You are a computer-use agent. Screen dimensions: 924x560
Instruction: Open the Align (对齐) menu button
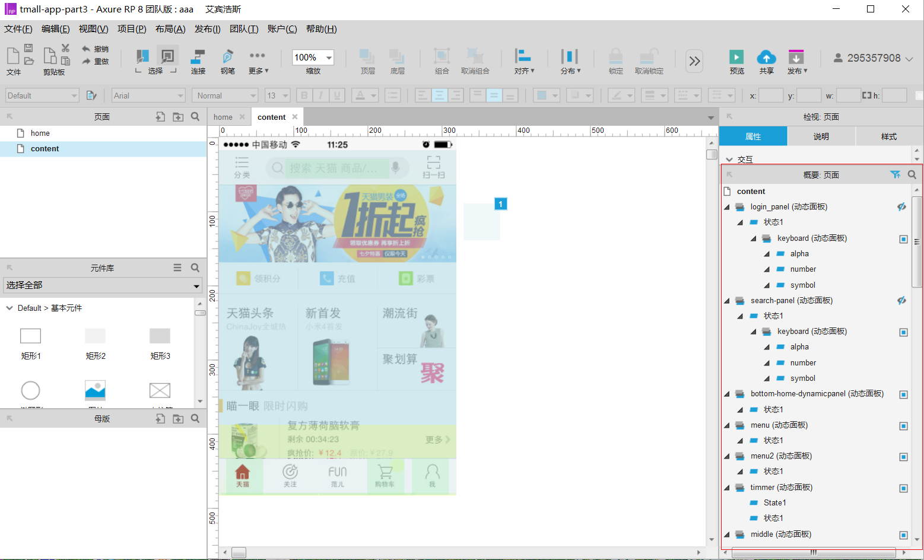[x=524, y=61]
